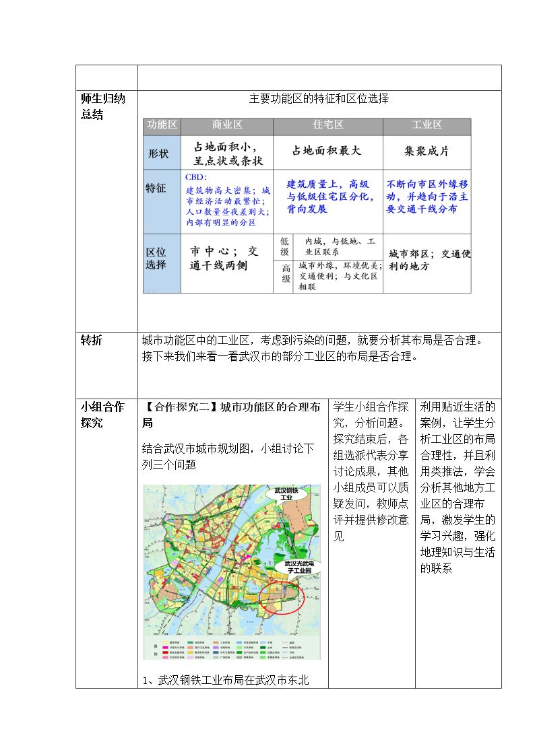Viewport: 535px width, 756px height.
Task: Select the 区位选择 row label cell
Action: pyautogui.click(x=162, y=264)
